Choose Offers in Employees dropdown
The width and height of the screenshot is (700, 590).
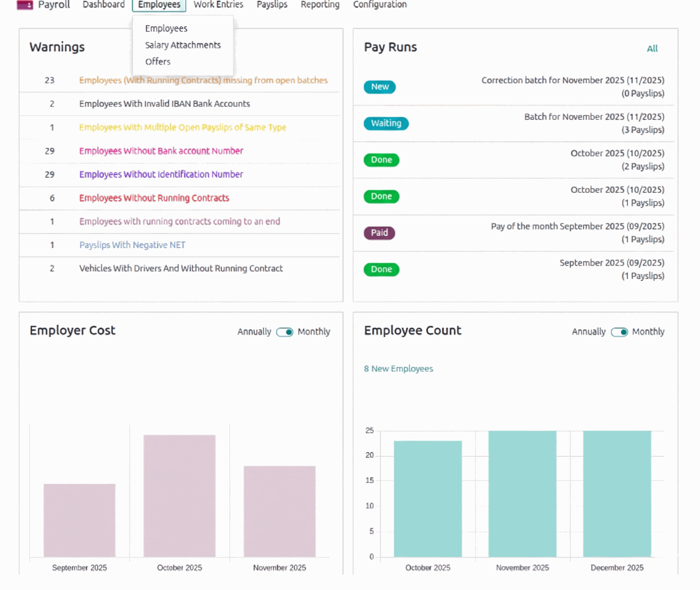pos(157,62)
